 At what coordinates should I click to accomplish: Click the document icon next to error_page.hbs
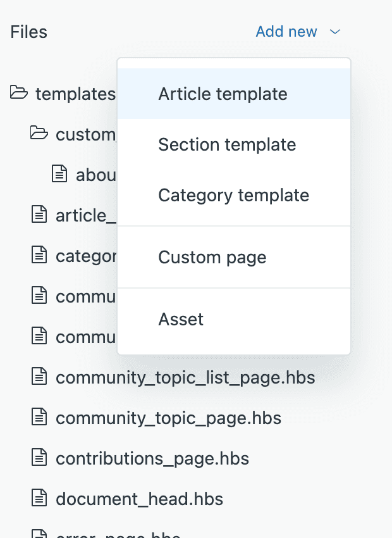click(x=39, y=535)
